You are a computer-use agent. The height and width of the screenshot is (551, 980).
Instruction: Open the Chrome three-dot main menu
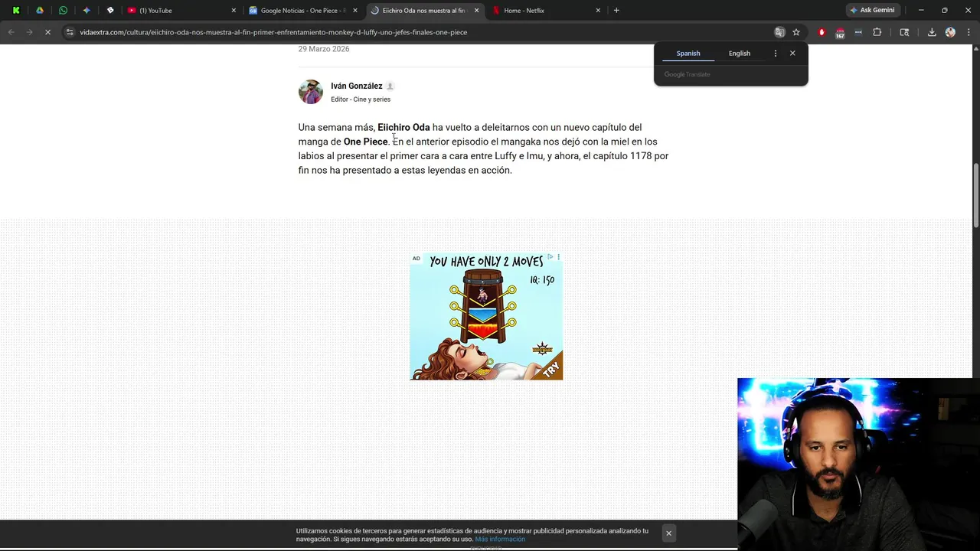click(969, 32)
